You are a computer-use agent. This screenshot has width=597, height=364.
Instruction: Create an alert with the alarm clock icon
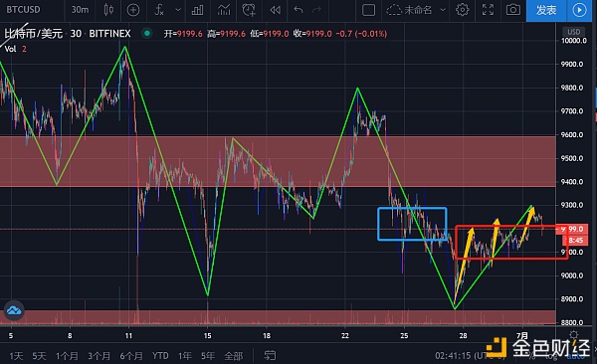(x=249, y=10)
